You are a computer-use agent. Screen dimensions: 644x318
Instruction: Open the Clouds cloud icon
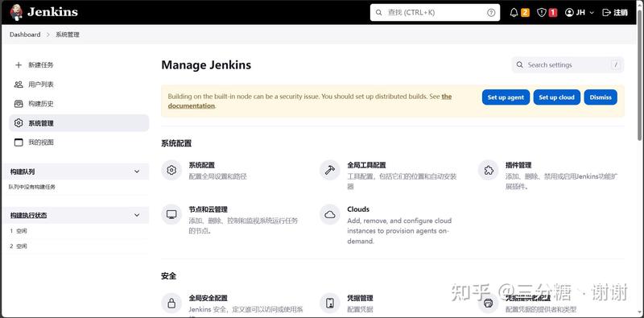click(330, 214)
